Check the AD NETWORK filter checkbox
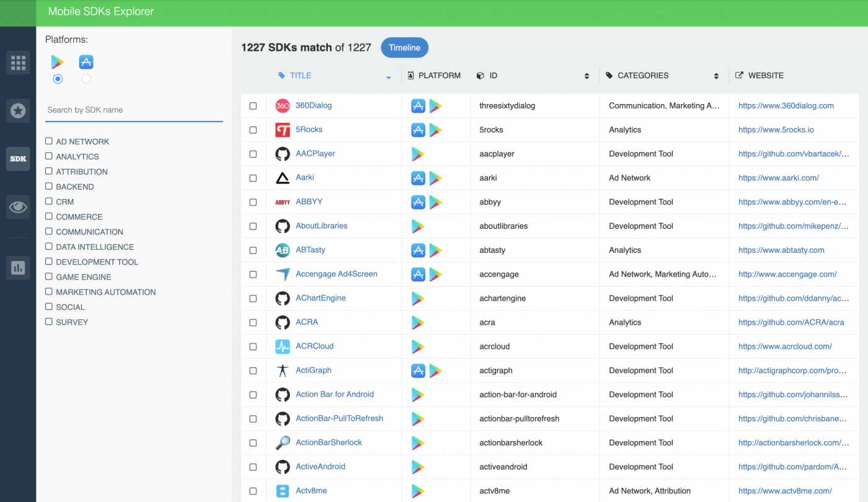This screenshot has height=502, width=868. (x=49, y=141)
